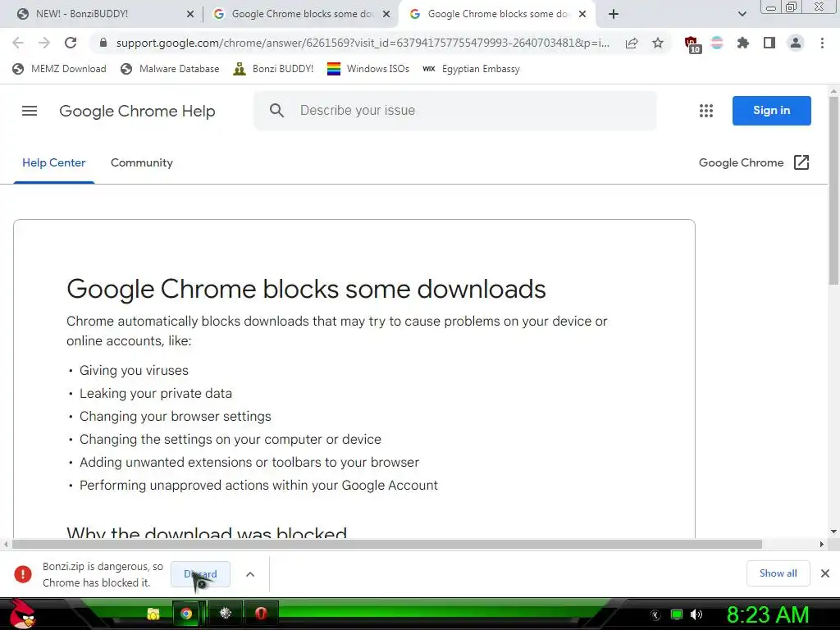
Task: Open the Bonzi BUDDY! bookmark
Action: coord(273,69)
